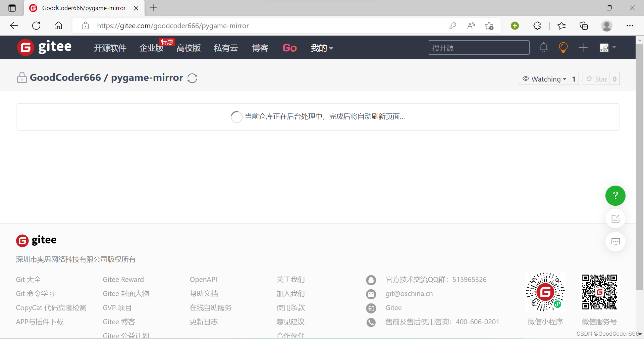Image resolution: width=644 pixels, height=339 pixels.
Task: Expand the 我的 dropdown menu
Action: pyautogui.click(x=322, y=48)
